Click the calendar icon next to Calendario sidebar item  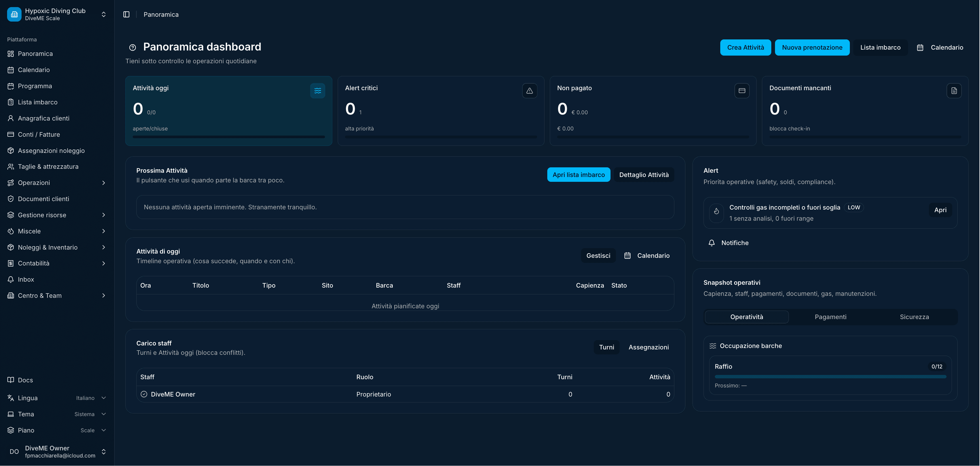[11, 70]
